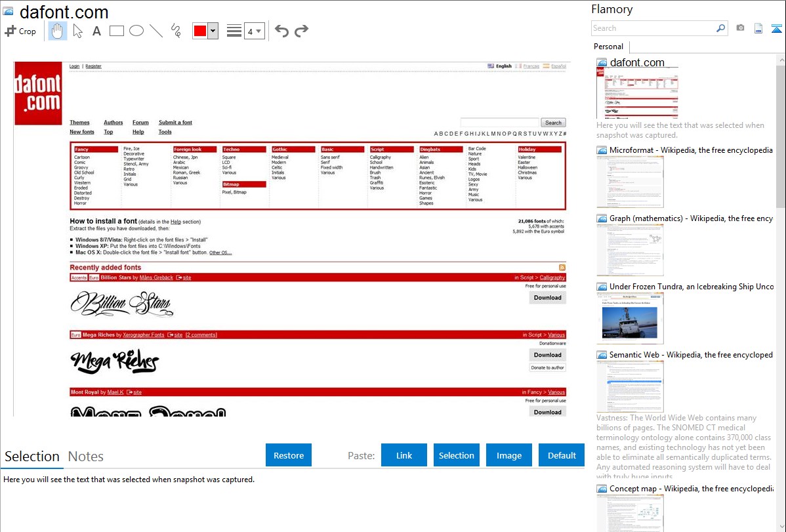Click the Dingbats category header

tap(441, 150)
